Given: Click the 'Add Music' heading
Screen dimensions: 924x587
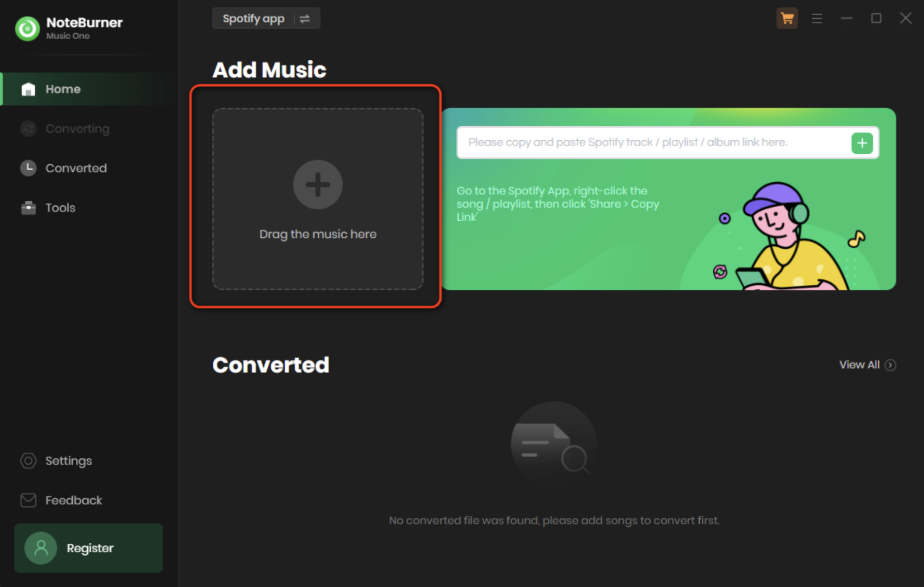Looking at the screenshot, I should pos(269,70).
